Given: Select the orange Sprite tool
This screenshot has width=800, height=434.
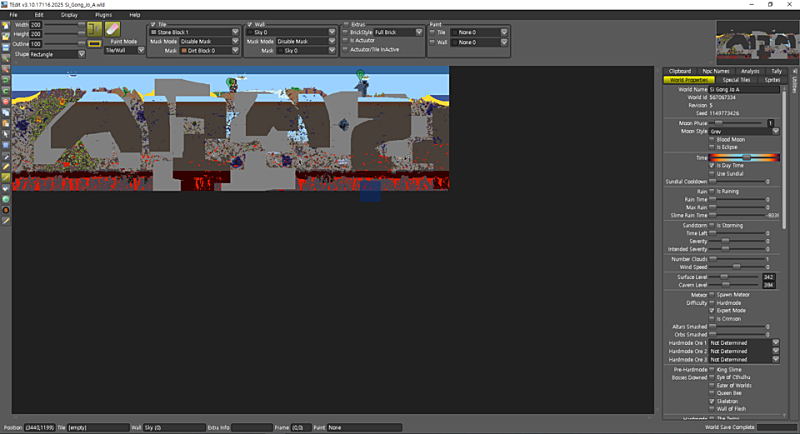Looking at the screenshot, I should point(6,210).
